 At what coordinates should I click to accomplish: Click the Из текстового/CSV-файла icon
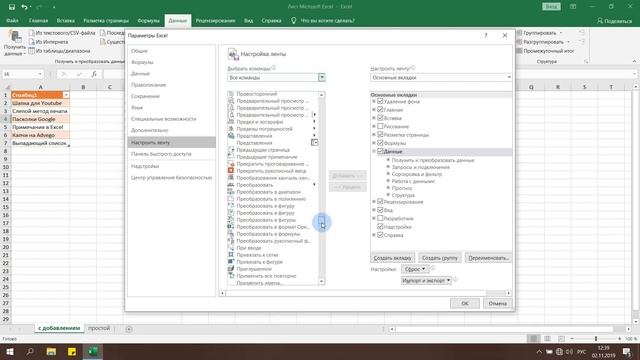(x=32, y=33)
